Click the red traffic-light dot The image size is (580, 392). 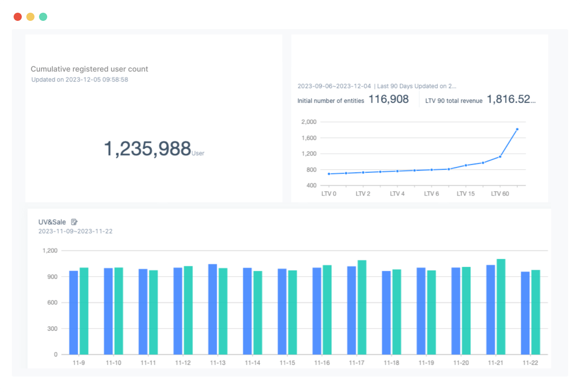[x=17, y=16]
